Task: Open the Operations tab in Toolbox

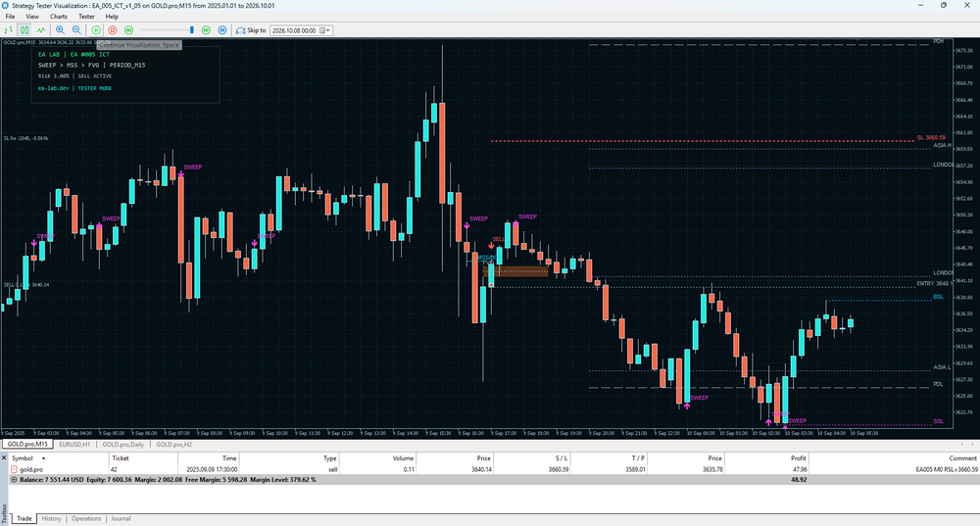Action: tap(86, 518)
